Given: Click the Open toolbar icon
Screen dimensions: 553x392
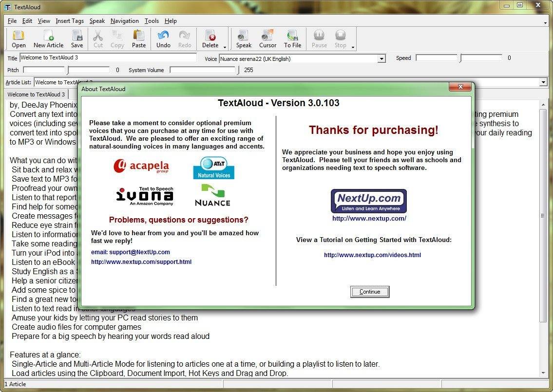Looking at the screenshot, I should point(19,39).
